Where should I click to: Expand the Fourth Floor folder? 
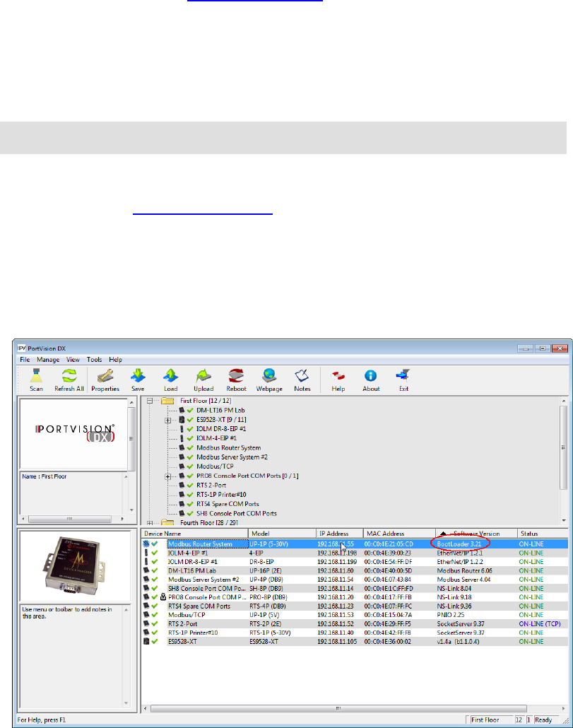150,523
